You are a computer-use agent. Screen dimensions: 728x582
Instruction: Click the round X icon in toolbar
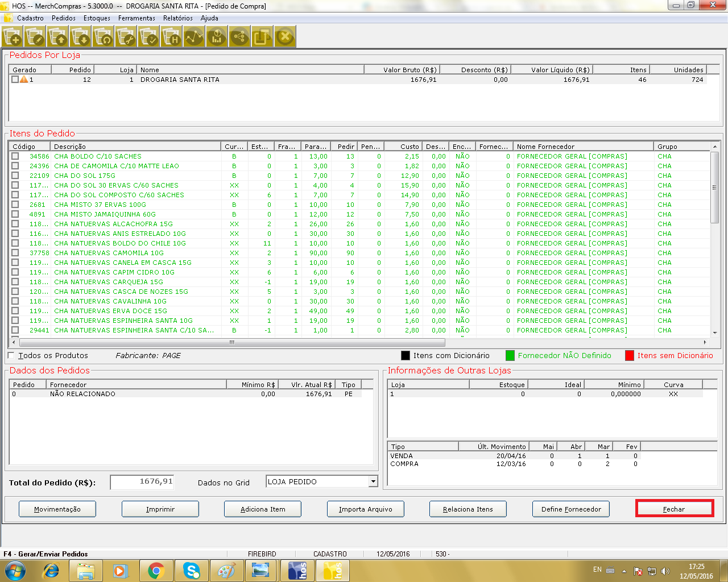click(x=285, y=38)
